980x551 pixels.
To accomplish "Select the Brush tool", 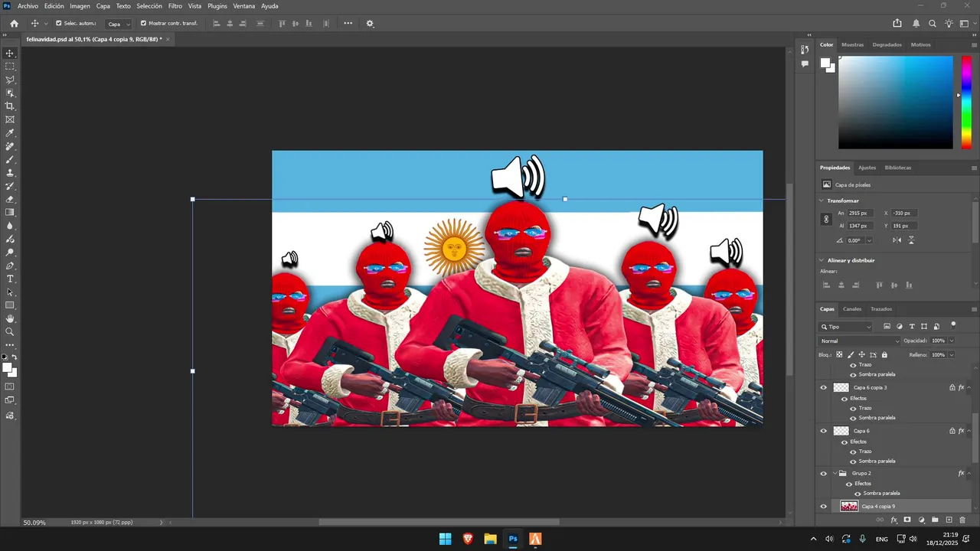I will [10, 159].
